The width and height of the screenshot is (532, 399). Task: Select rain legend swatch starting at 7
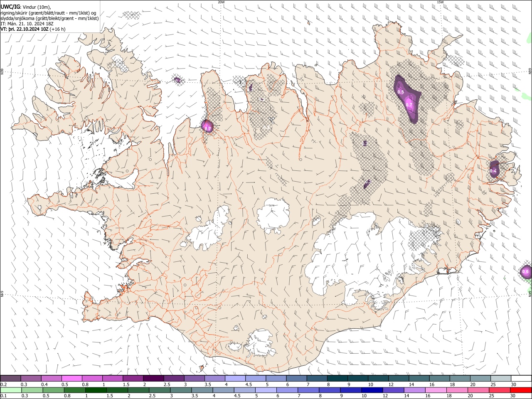coord(308,390)
